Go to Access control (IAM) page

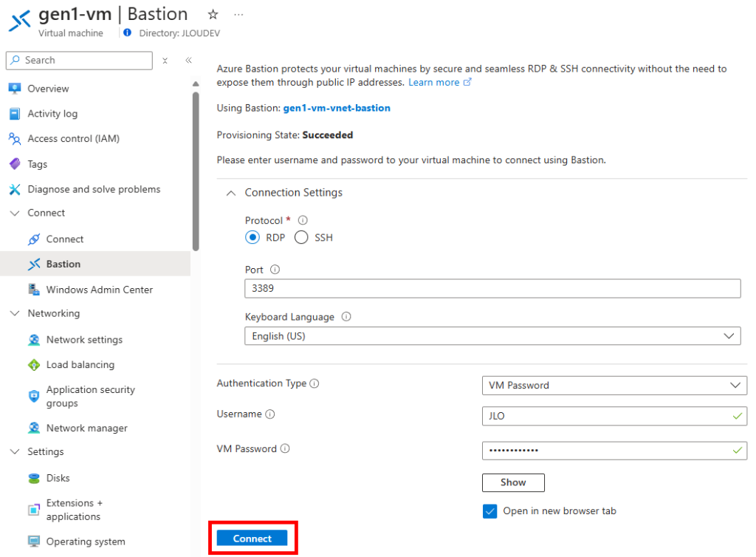(73, 139)
